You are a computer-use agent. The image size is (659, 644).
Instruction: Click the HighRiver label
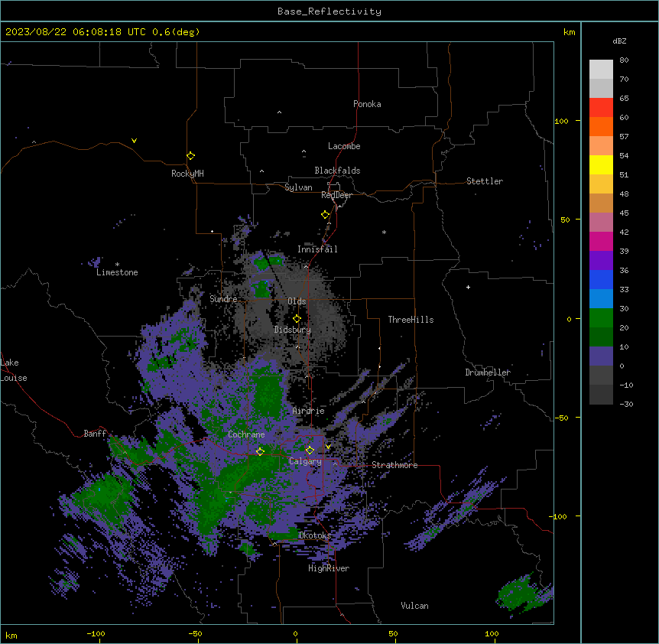click(329, 568)
